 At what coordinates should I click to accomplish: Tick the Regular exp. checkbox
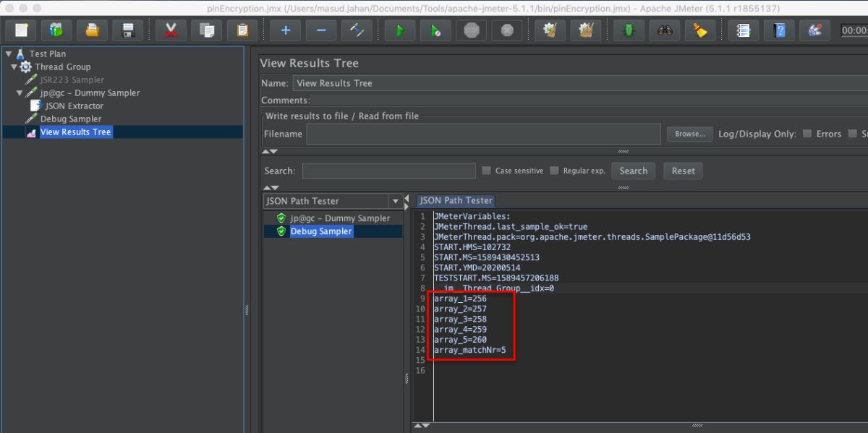(x=554, y=171)
